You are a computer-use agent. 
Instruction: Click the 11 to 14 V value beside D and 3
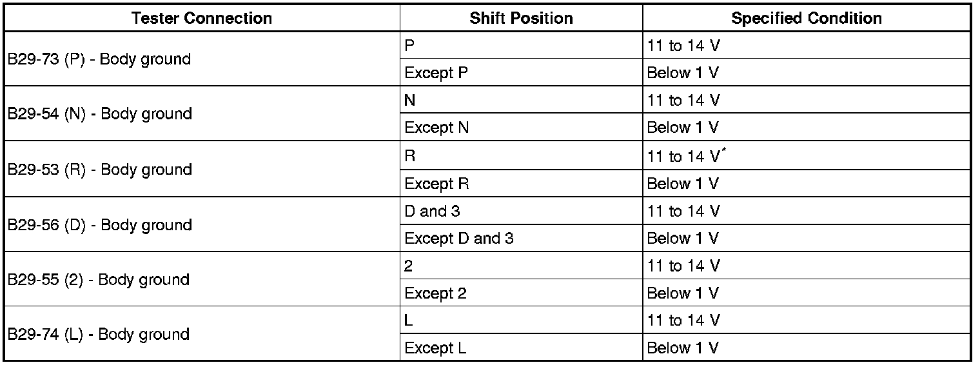tap(683, 212)
